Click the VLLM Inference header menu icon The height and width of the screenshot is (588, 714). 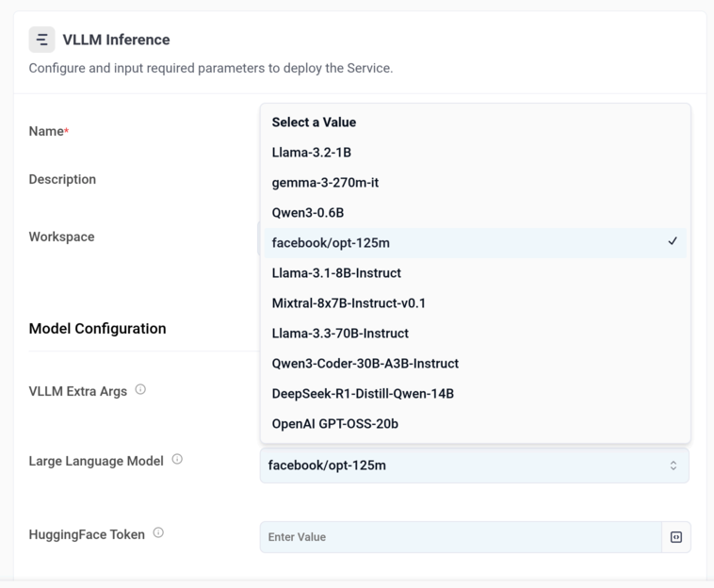[x=41, y=40]
